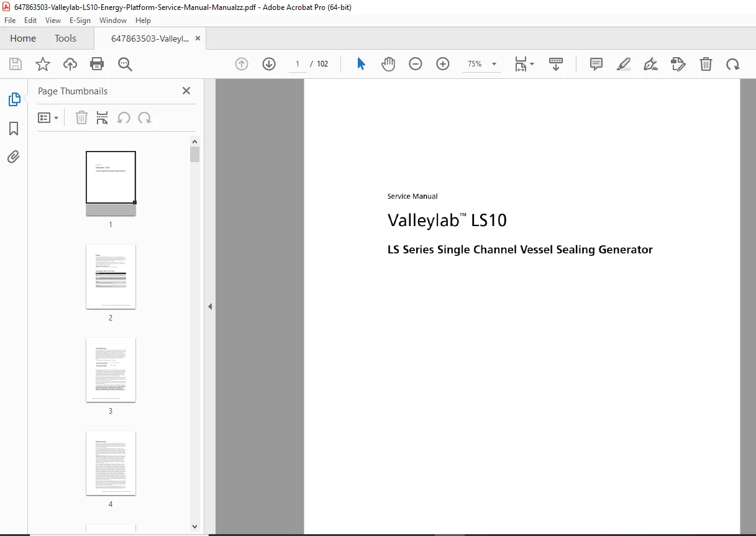Image resolution: width=756 pixels, height=536 pixels.
Task: Close the document tab
Action: (198, 39)
